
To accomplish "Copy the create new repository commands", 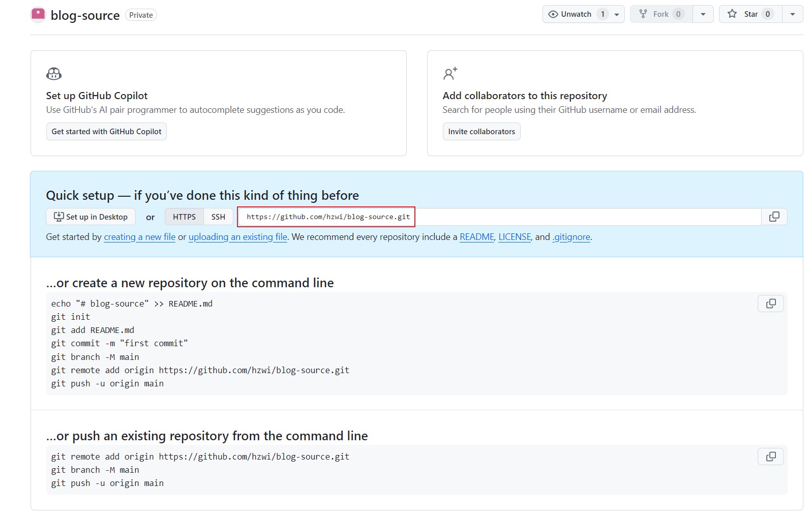I will [x=770, y=303].
